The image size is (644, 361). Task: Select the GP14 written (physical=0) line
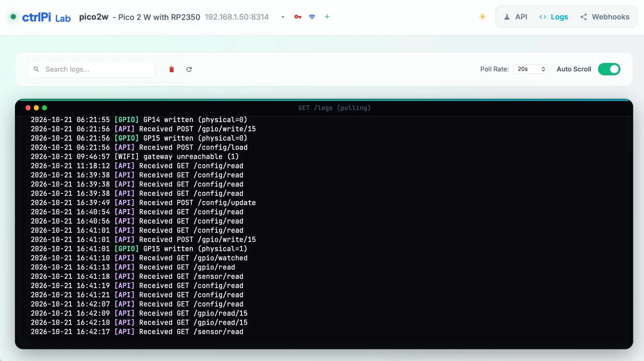(x=139, y=120)
